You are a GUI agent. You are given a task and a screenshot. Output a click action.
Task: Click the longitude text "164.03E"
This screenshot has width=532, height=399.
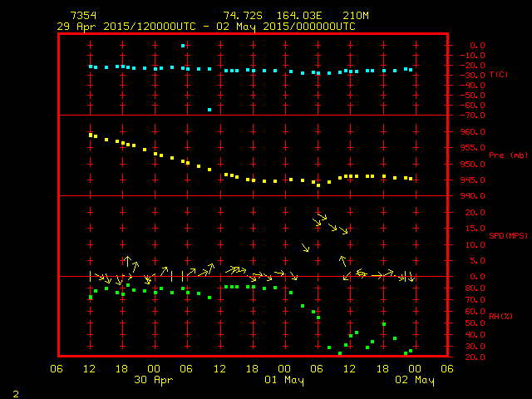(299, 16)
